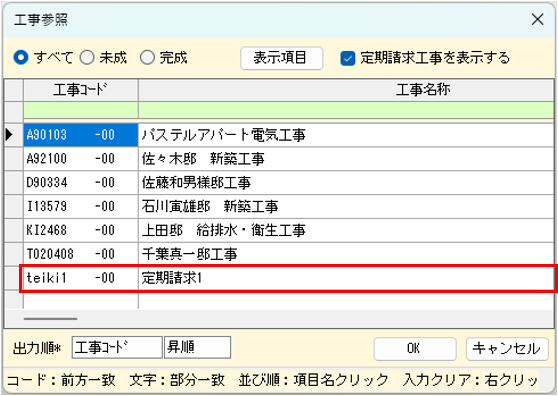Screen dimensions: 558x396
Task: Select code cell D90334 -00
Action: pyautogui.click(x=81, y=183)
